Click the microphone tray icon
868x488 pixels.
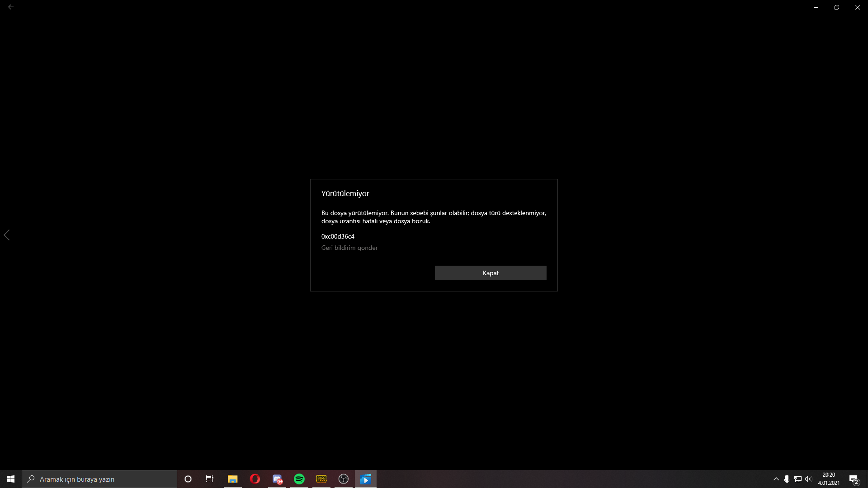(787, 479)
